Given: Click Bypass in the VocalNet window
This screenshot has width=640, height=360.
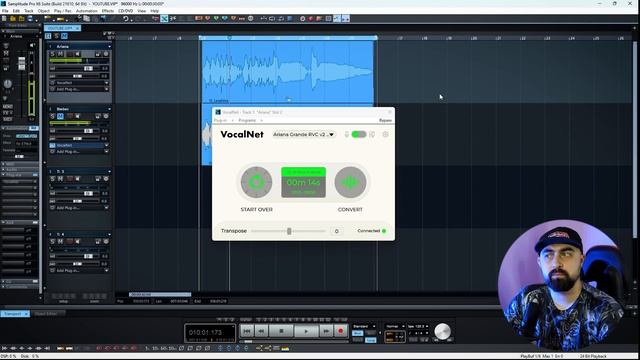Looking at the screenshot, I should [385, 120].
